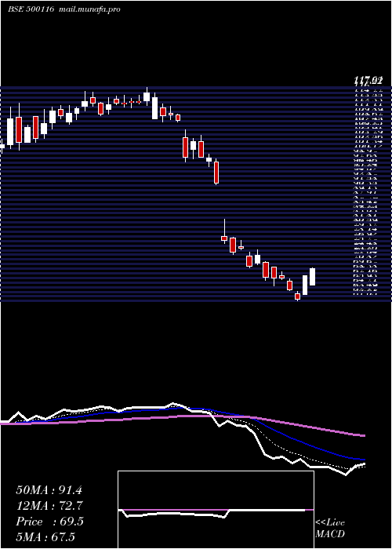The width and height of the screenshot is (392, 549).
Task: Click the last white candlestick on the chart
Action: (x=313, y=277)
